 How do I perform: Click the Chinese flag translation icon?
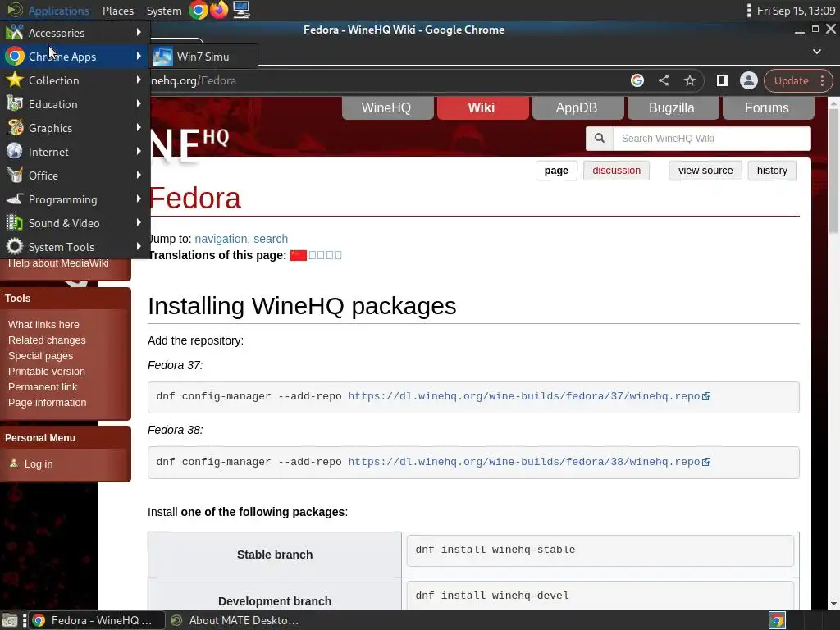[x=299, y=256]
